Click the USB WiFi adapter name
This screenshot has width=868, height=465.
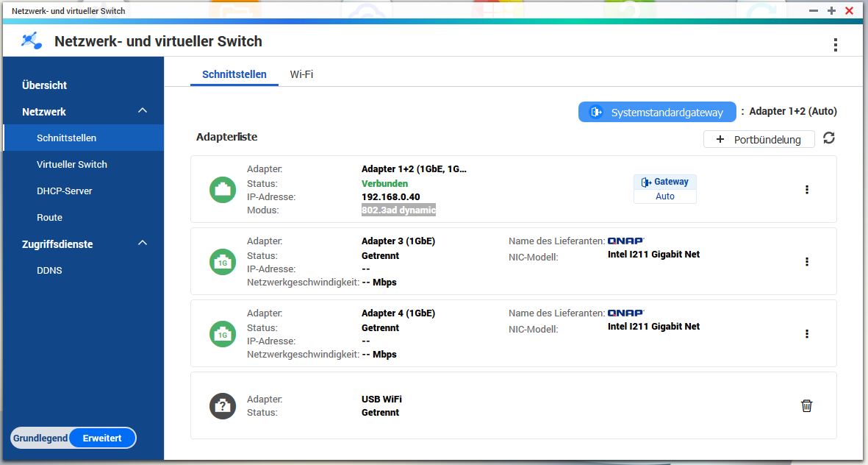382,399
